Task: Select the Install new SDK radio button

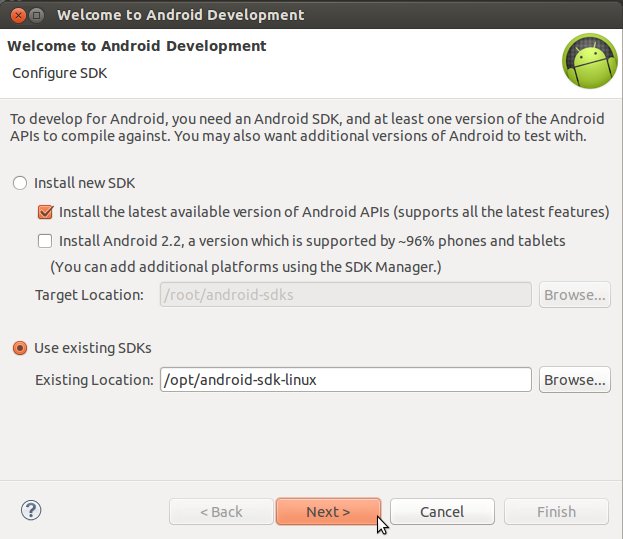Action: pyautogui.click(x=20, y=183)
